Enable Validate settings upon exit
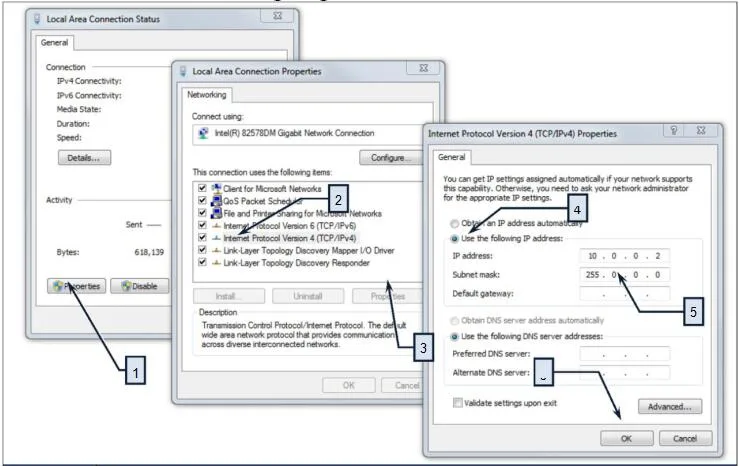The height and width of the screenshot is (466, 739). tap(457, 403)
